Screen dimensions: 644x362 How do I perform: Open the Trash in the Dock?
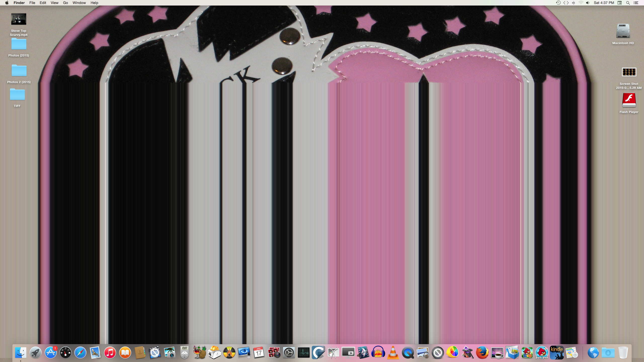tap(623, 352)
